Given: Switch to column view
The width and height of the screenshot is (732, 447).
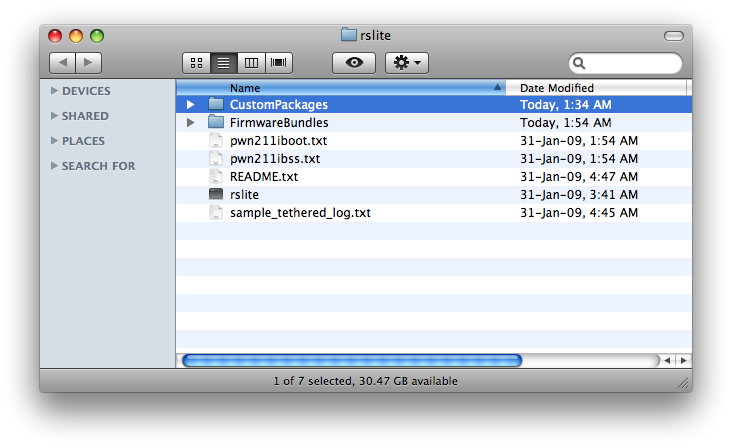Looking at the screenshot, I should point(251,63).
